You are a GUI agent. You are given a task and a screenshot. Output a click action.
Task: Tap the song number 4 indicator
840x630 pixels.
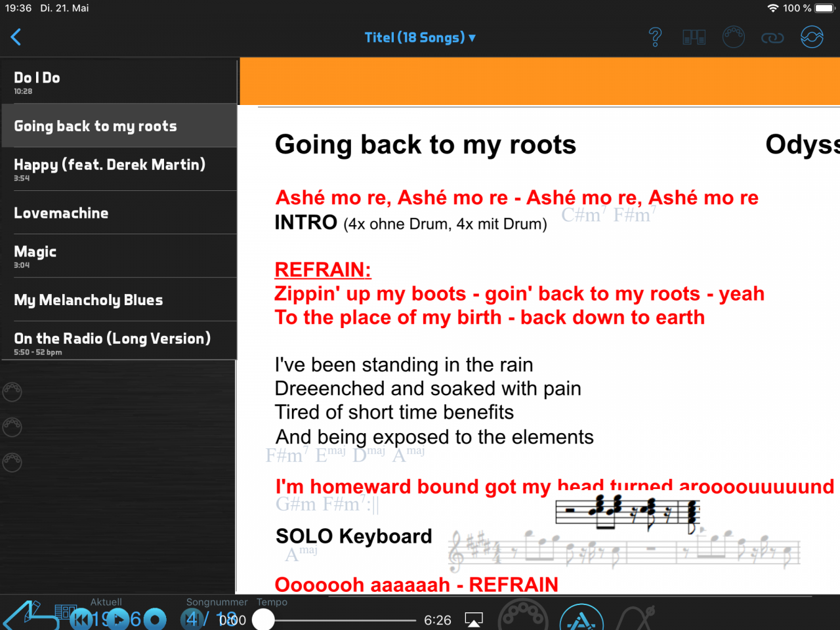coord(191,619)
